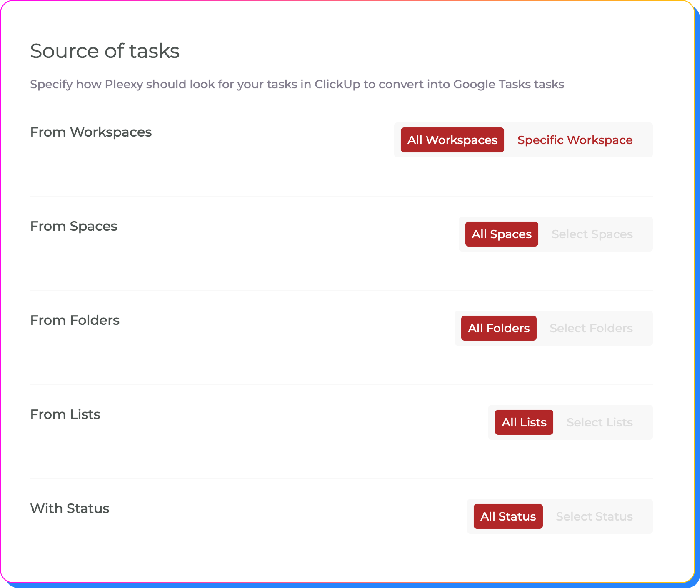Click the From Folders label
Viewport: 700px width, 588px height.
tap(75, 320)
